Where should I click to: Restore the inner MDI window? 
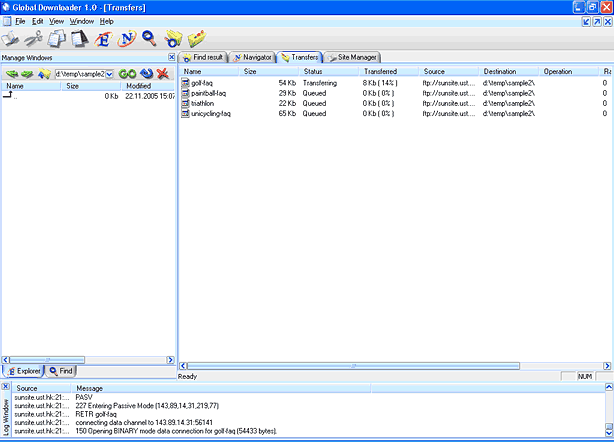[x=597, y=22]
